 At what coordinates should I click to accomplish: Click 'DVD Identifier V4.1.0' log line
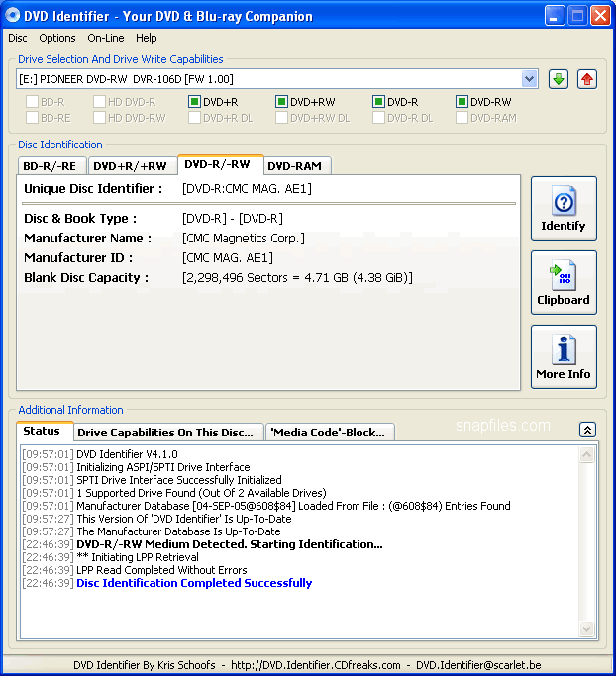[127, 454]
